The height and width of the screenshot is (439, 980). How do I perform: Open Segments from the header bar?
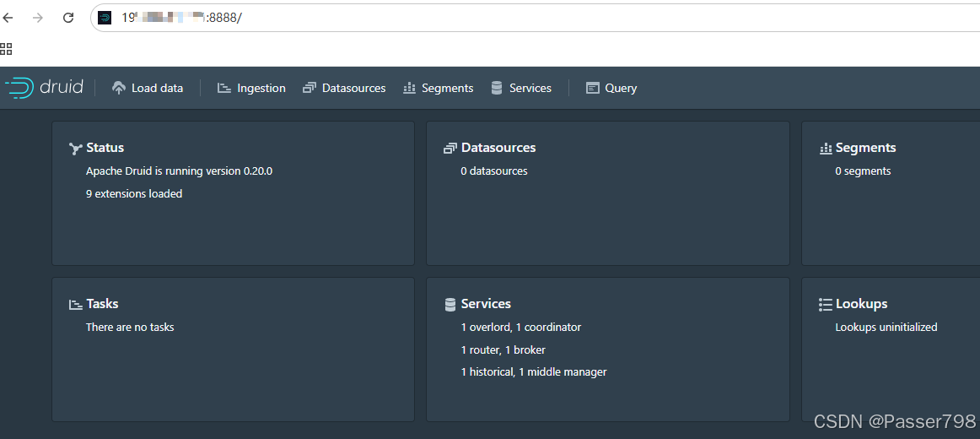click(x=438, y=88)
